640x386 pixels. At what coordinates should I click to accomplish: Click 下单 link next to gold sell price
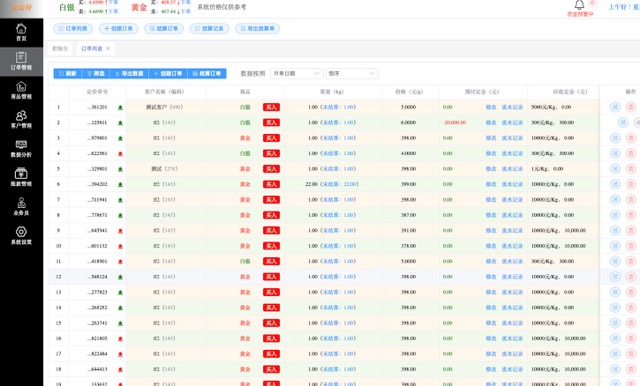point(186,11)
